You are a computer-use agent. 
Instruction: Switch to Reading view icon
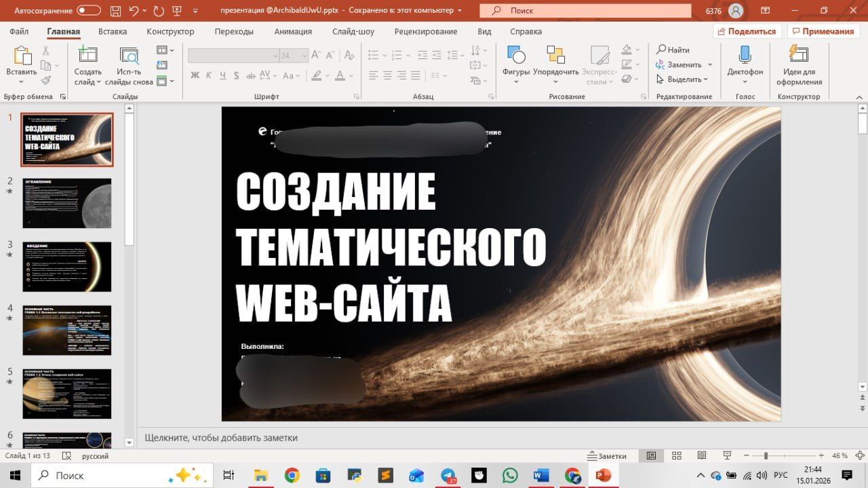(701, 455)
